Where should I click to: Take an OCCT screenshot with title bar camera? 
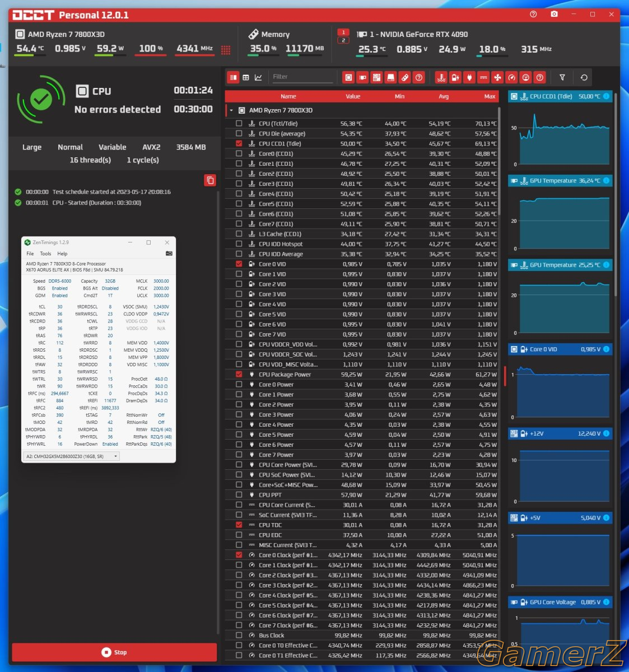coord(554,14)
